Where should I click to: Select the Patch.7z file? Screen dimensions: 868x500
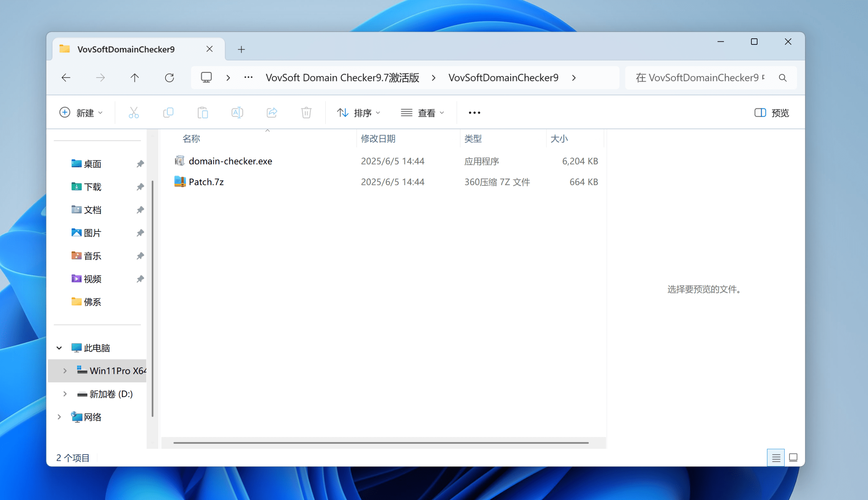[x=206, y=182]
